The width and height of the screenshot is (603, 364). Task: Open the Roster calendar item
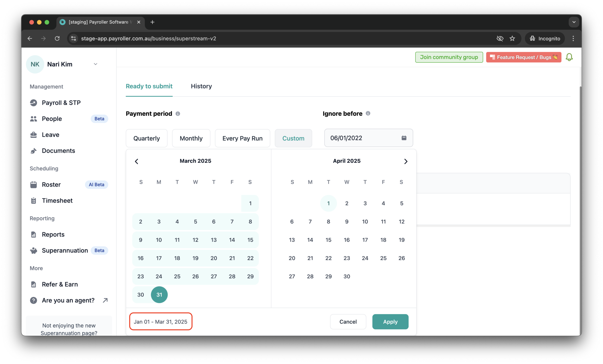pyautogui.click(x=51, y=184)
